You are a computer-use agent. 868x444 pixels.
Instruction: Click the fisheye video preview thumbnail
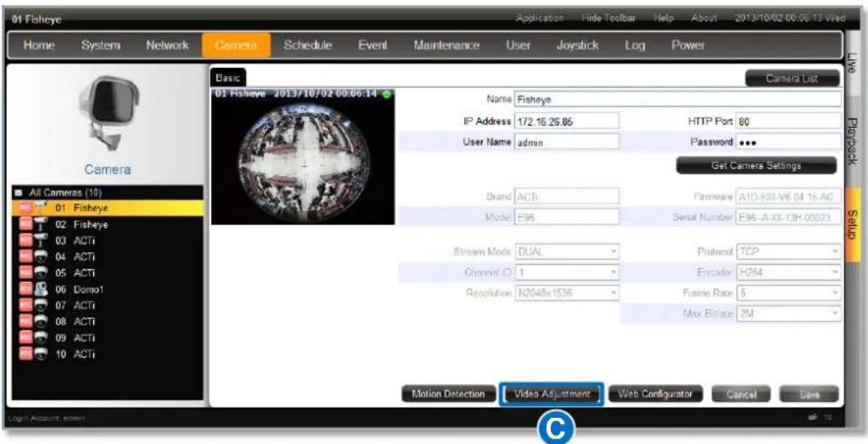coord(304,156)
